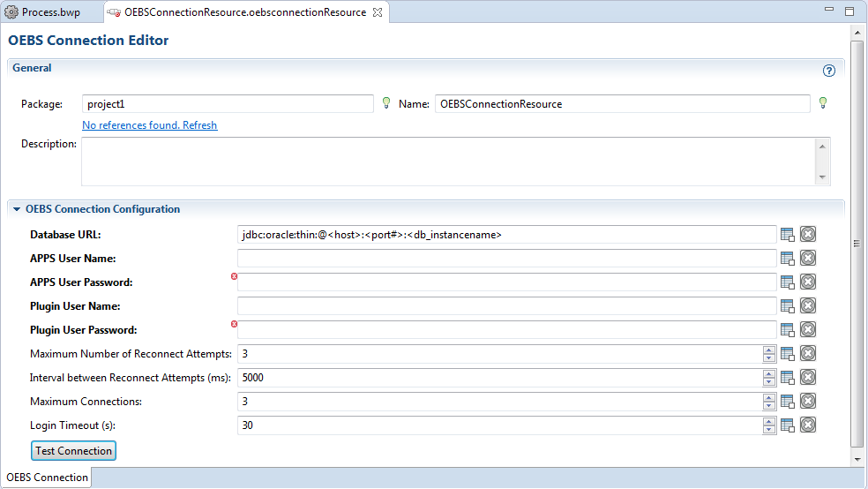The height and width of the screenshot is (489, 868).
Task: Click the lightbulb hint beside Name field
Action: [x=823, y=102]
